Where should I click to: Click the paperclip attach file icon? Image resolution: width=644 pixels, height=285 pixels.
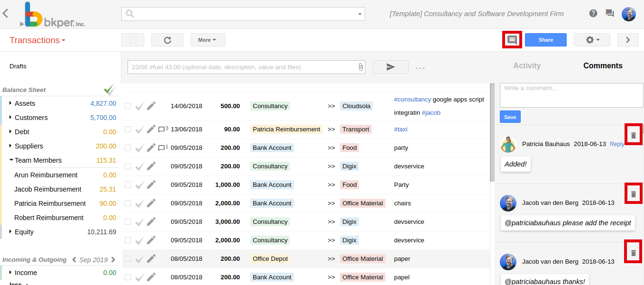[x=360, y=67]
